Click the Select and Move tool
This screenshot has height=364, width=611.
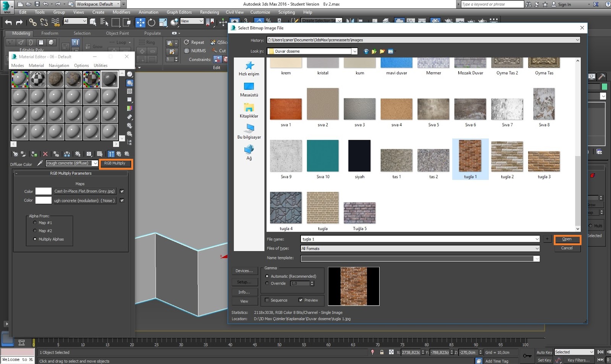[140, 23]
